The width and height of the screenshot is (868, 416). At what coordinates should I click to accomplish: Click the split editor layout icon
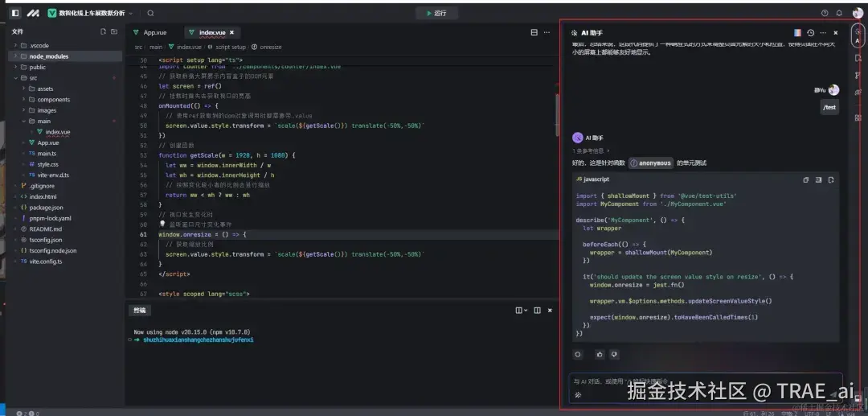[534, 33]
